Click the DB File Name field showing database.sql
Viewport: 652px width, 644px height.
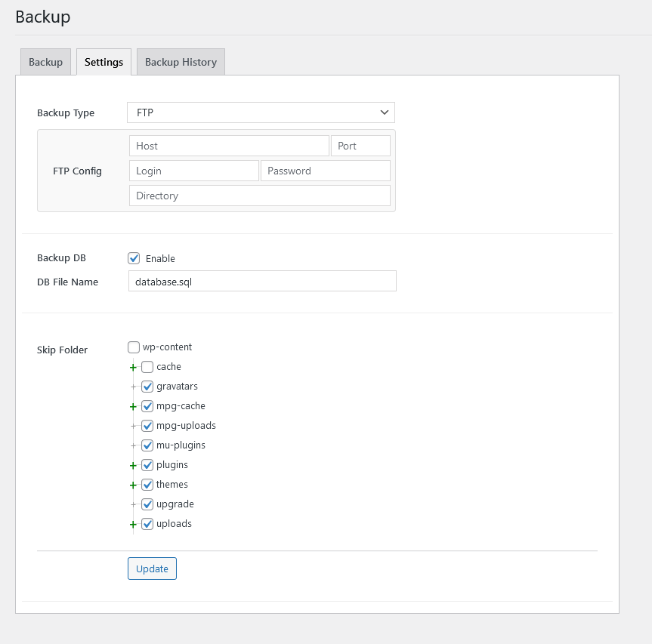(261, 281)
